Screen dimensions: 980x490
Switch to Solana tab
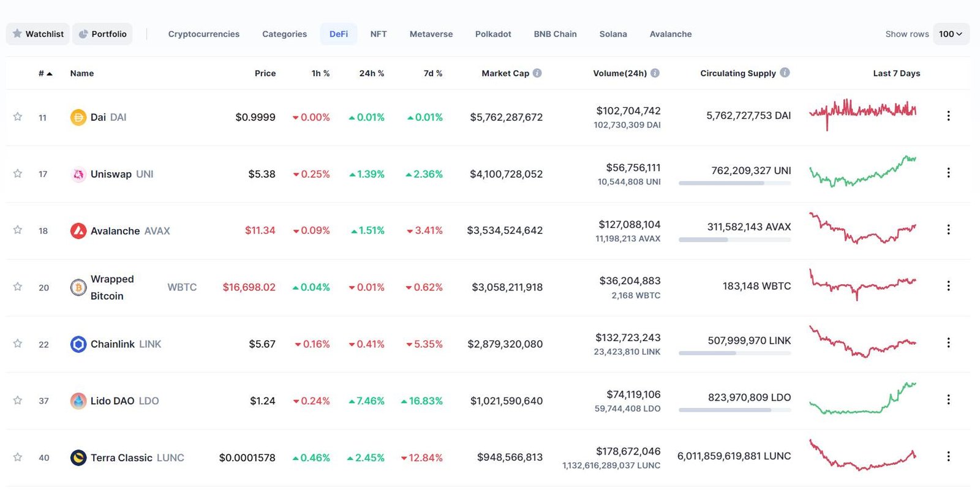pos(613,34)
